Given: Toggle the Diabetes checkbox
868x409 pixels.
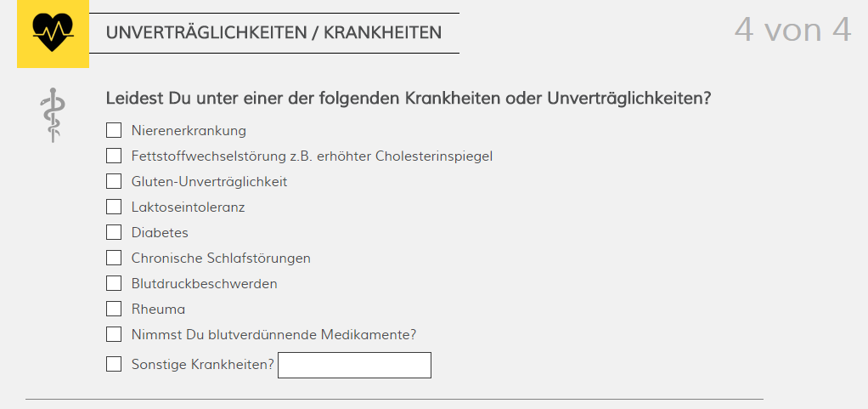Looking at the screenshot, I should 114,232.
